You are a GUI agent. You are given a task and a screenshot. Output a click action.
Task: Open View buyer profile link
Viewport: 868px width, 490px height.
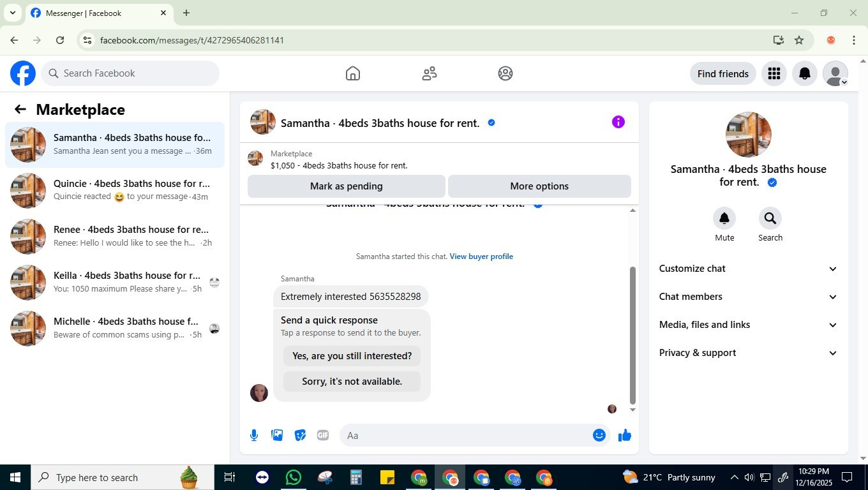481,256
